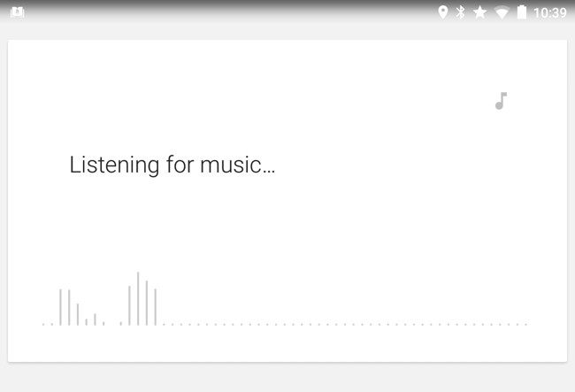The height and width of the screenshot is (392, 575).
Task: Tap the music note icon
Action: coord(501,101)
